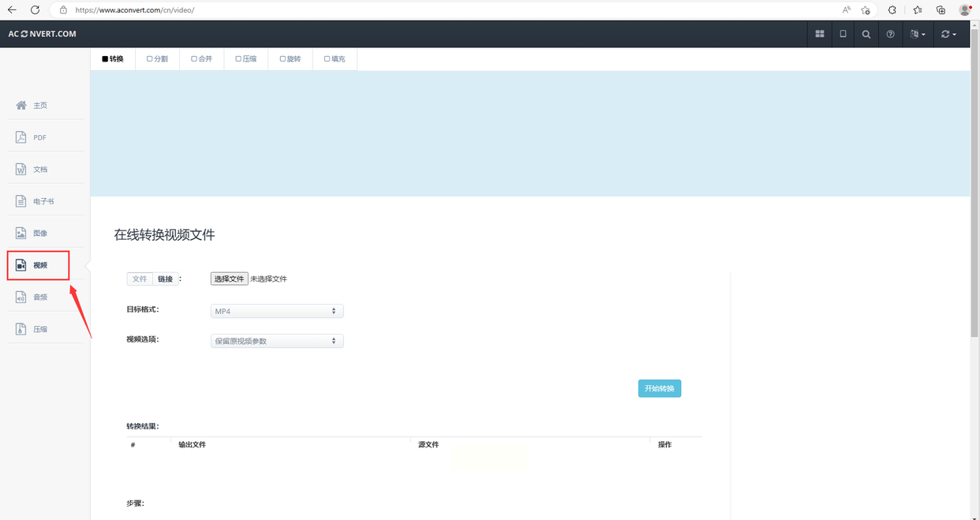Switch to the 合并 merge tab
The image size is (980, 520).
[201, 59]
